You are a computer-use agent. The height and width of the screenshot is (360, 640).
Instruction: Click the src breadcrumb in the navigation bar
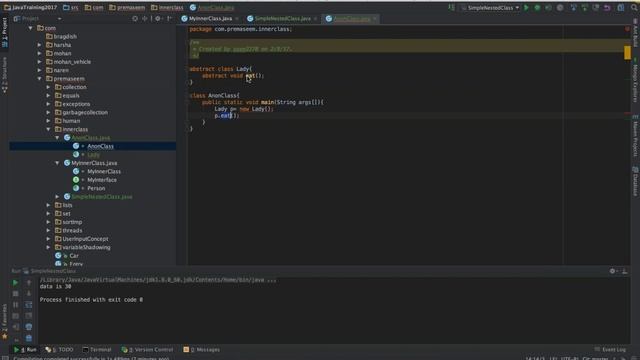pyautogui.click(x=71, y=7)
